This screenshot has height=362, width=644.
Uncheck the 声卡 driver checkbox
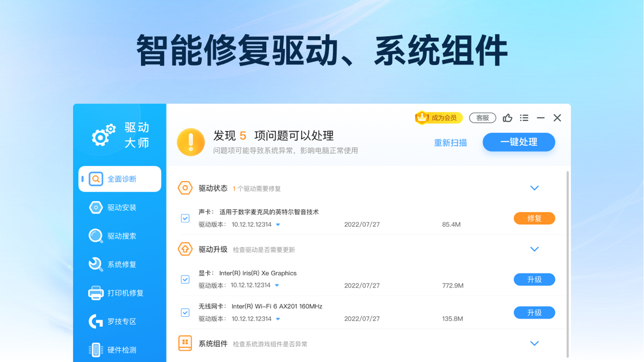(185, 218)
